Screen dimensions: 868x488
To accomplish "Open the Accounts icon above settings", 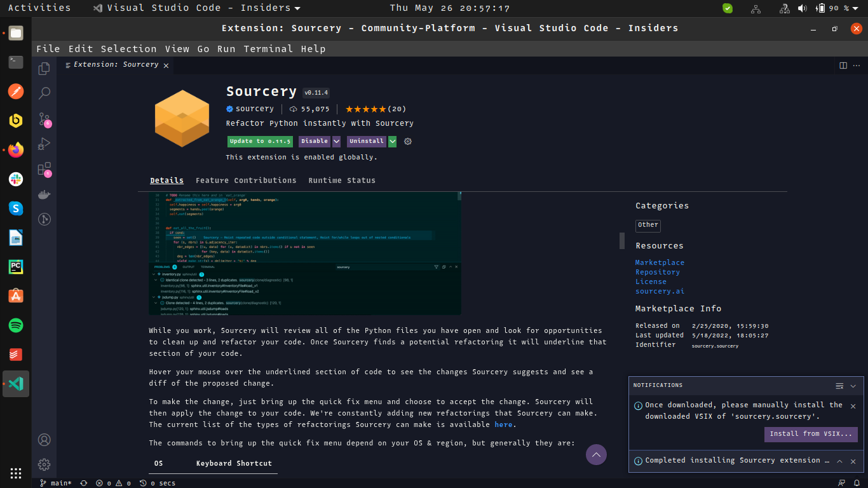I will 44,440.
